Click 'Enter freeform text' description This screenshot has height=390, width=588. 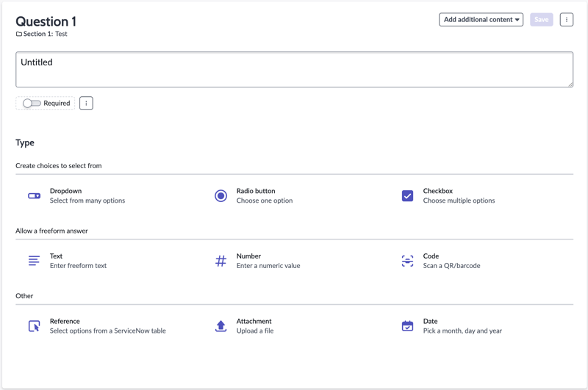pyautogui.click(x=79, y=266)
